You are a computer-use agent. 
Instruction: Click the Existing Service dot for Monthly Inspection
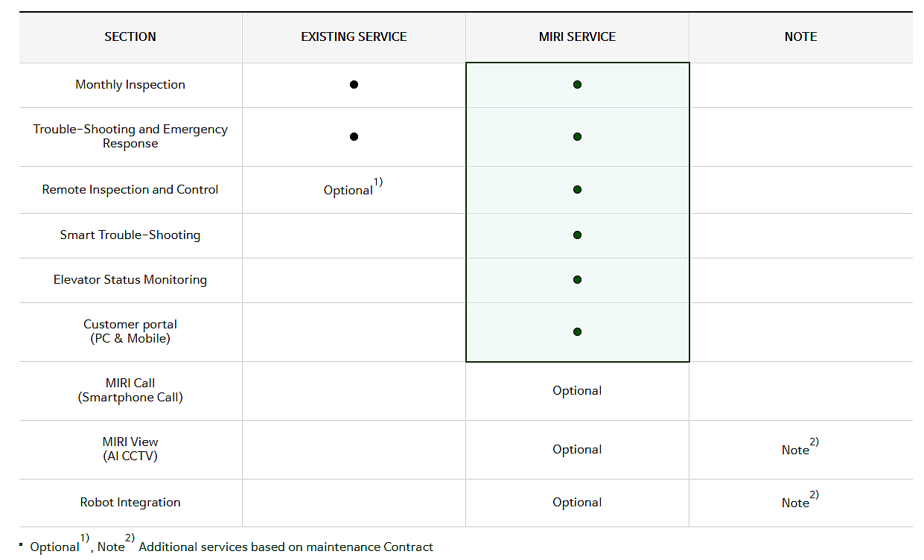click(x=354, y=85)
